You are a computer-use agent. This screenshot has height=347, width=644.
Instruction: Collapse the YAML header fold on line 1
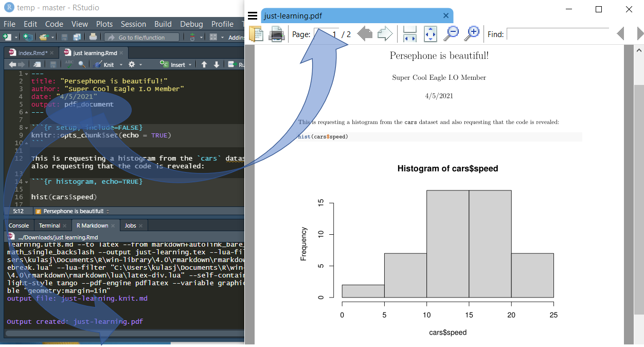27,74
